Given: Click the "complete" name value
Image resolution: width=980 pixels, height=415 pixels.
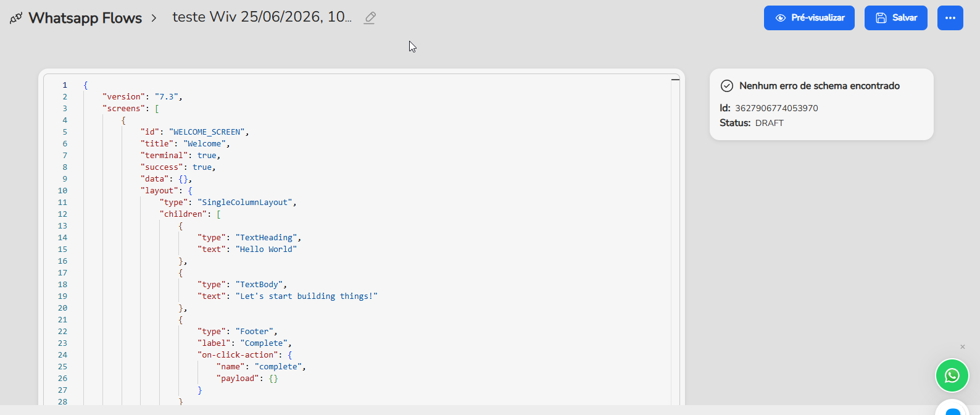Looking at the screenshot, I should (x=278, y=367).
